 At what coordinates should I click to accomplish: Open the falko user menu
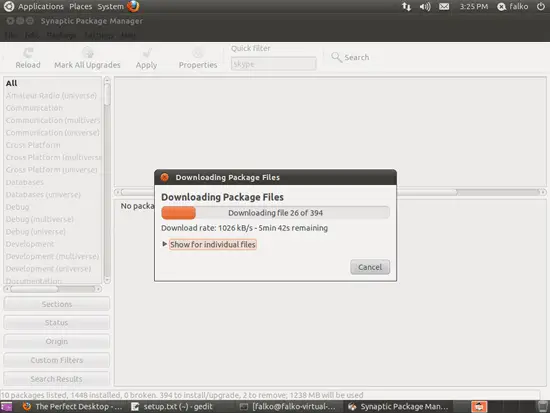[x=512, y=7]
